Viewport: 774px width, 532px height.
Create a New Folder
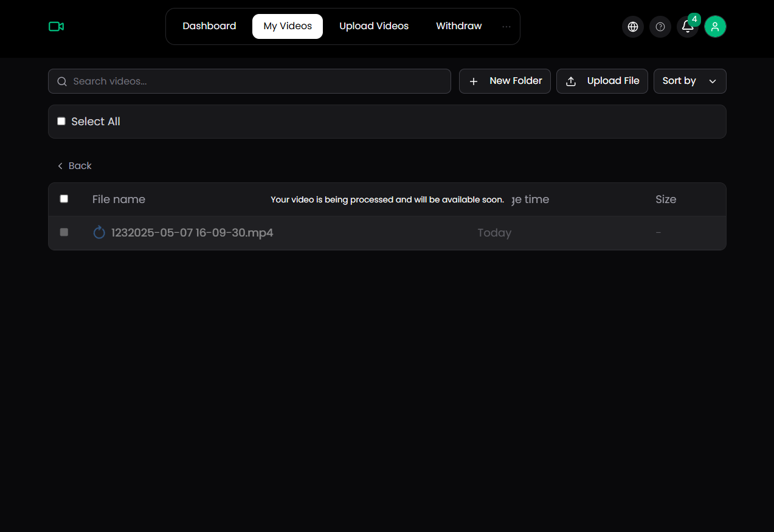point(505,81)
